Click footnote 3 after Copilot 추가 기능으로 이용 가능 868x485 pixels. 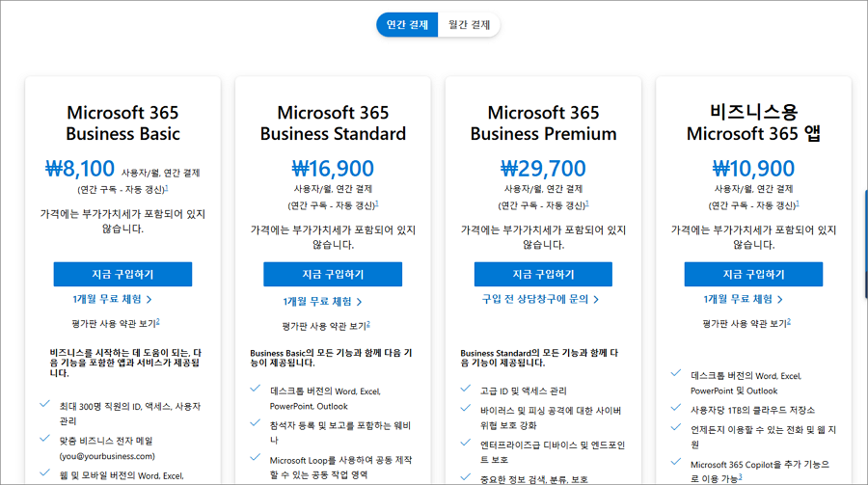click(740, 476)
